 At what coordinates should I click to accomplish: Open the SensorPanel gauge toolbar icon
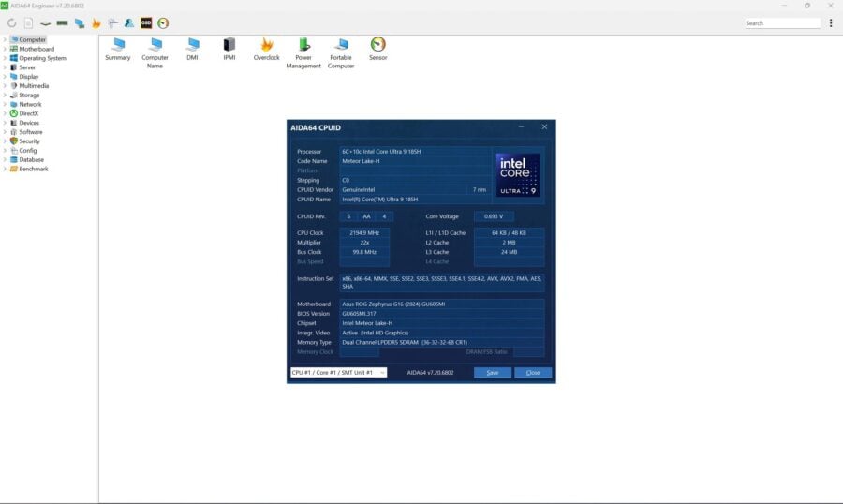tap(163, 23)
